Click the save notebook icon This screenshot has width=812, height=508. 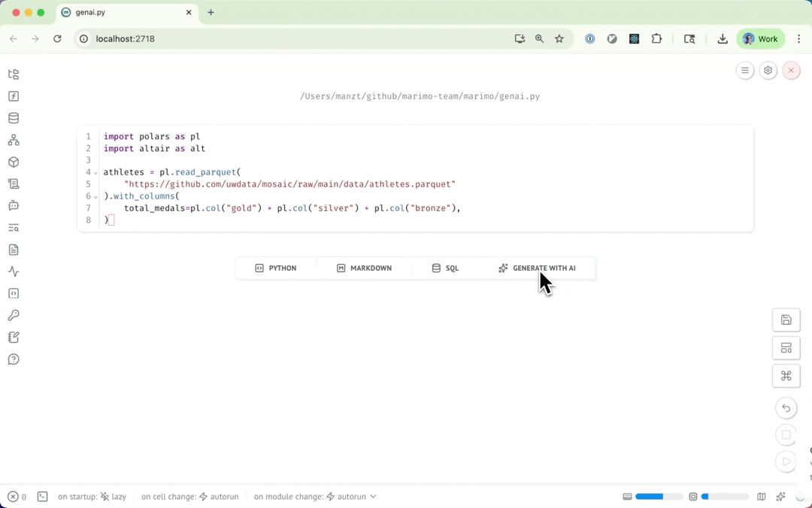pyautogui.click(x=786, y=320)
